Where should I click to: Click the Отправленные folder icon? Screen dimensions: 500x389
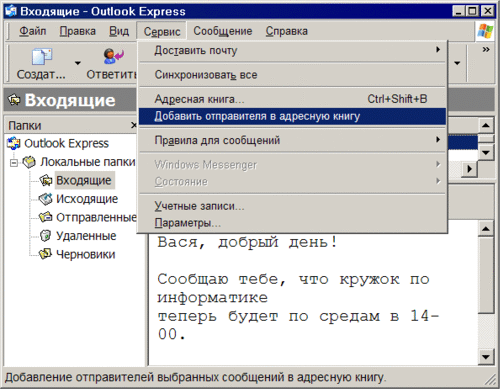(46, 217)
